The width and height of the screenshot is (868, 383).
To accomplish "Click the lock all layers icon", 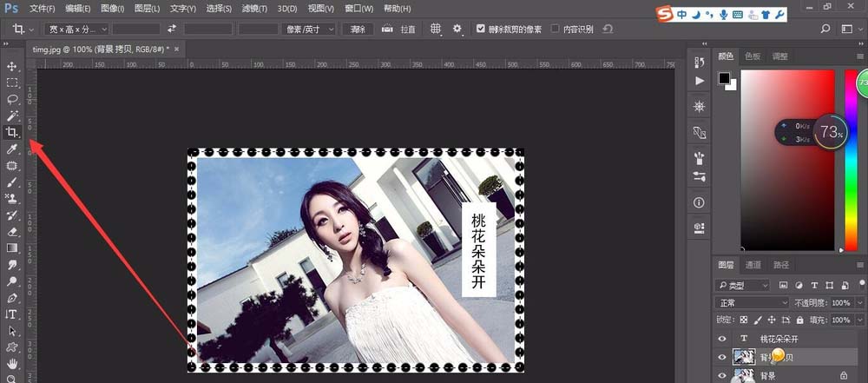I will 799,320.
